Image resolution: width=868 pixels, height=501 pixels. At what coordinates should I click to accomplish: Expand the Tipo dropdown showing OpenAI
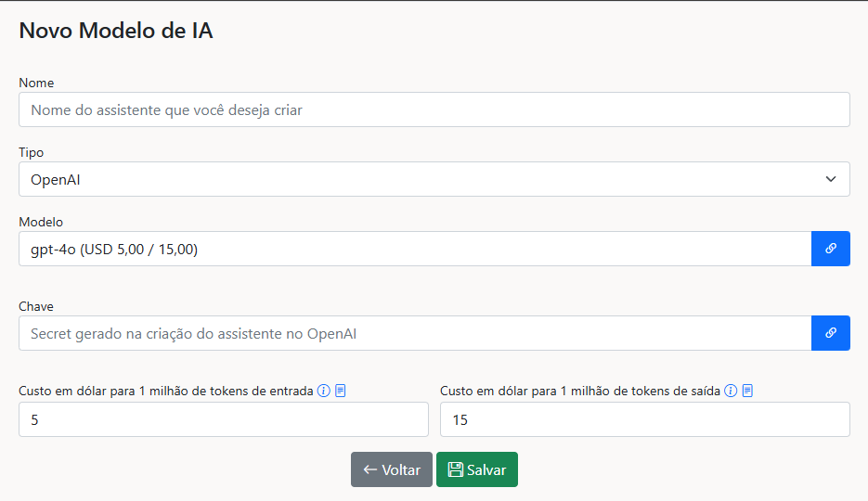[434, 179]
